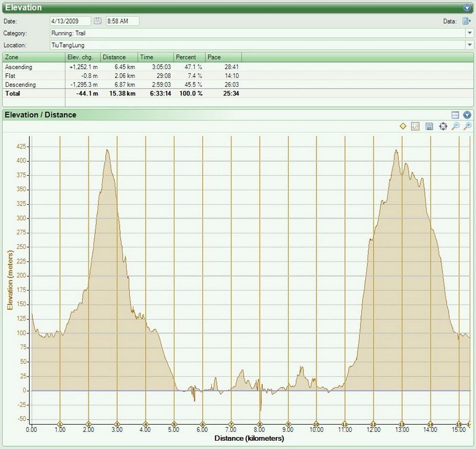Toggle the split-panel layout icon

[455, 114]
